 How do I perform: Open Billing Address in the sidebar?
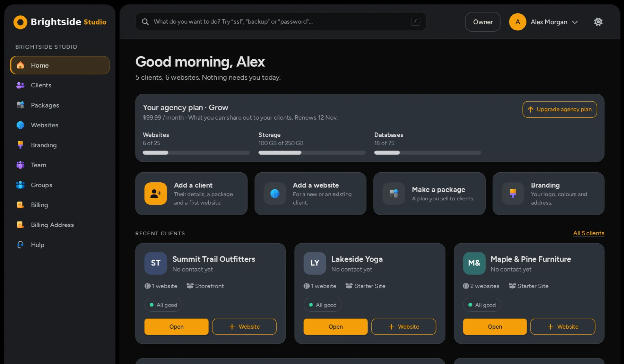[60, 225]
